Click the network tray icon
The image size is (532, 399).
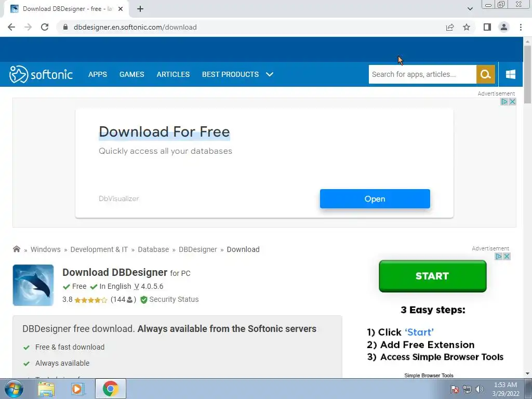[467, 389]
